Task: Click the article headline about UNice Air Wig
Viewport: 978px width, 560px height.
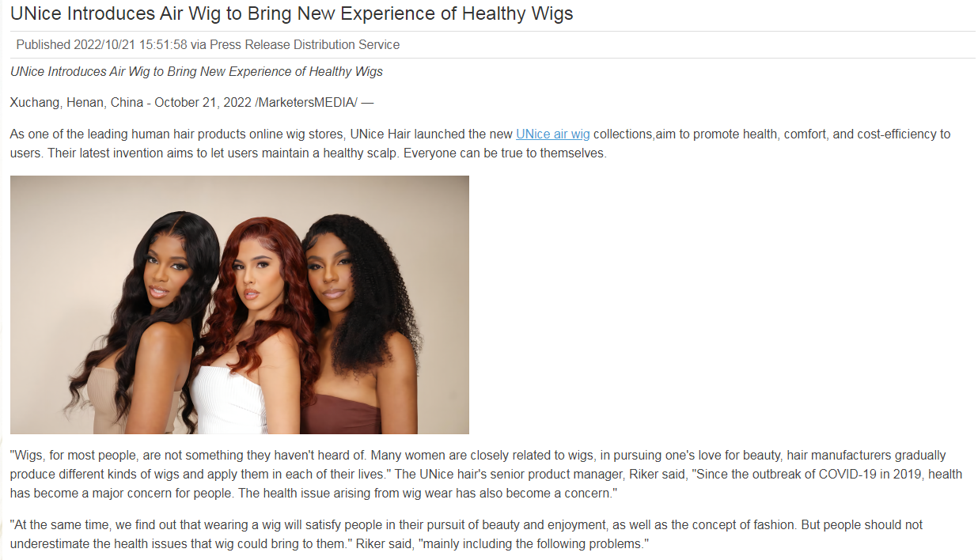Action: click(x=292, y=13)
